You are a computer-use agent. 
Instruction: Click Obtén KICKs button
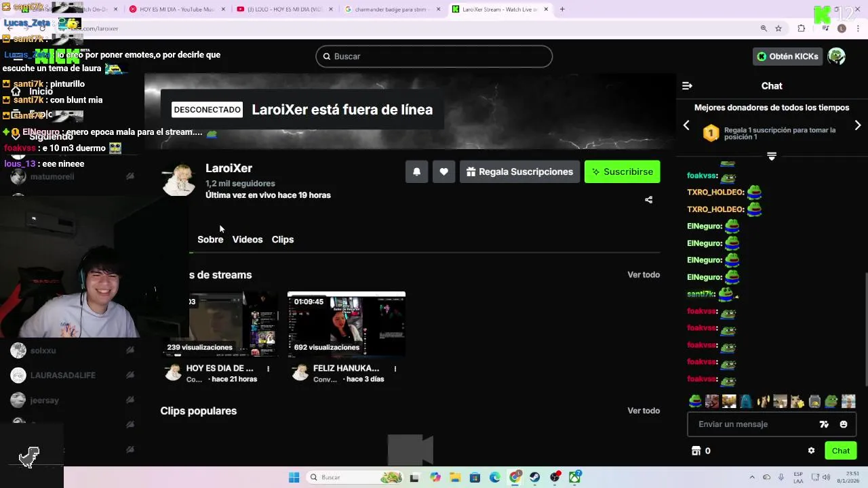coord(787,56)
